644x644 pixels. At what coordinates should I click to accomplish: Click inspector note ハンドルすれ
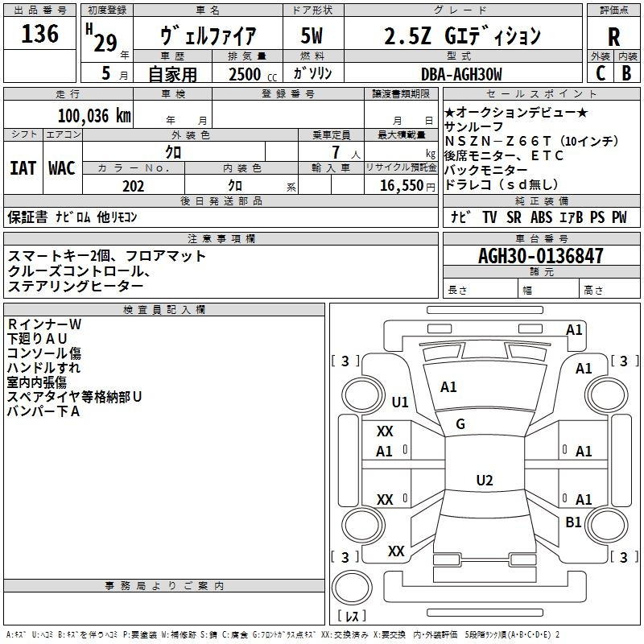43,368
